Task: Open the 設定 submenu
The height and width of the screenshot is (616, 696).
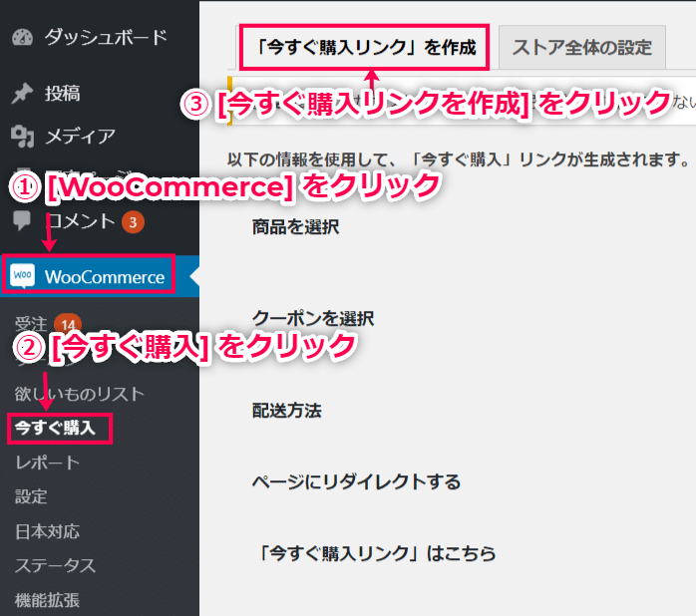Action: [31, 496]
